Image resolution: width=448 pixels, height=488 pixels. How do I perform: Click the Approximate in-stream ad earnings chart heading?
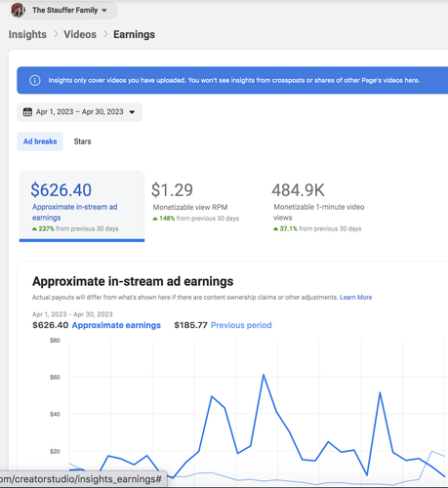pos(133,281)
